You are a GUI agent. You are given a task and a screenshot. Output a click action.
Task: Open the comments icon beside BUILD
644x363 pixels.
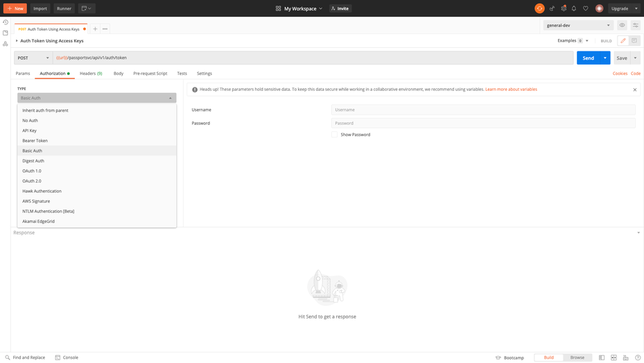[x=634, y=41]
